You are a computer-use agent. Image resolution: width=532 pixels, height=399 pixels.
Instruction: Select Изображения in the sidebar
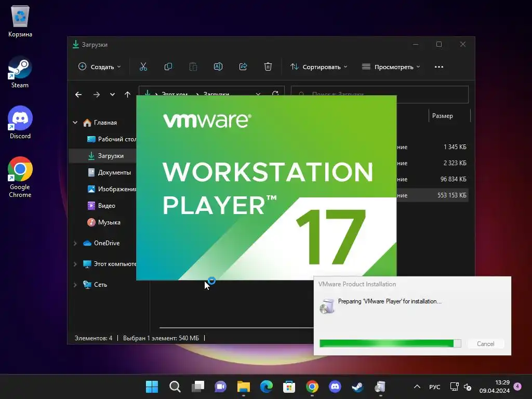click(x=111, y=189)
